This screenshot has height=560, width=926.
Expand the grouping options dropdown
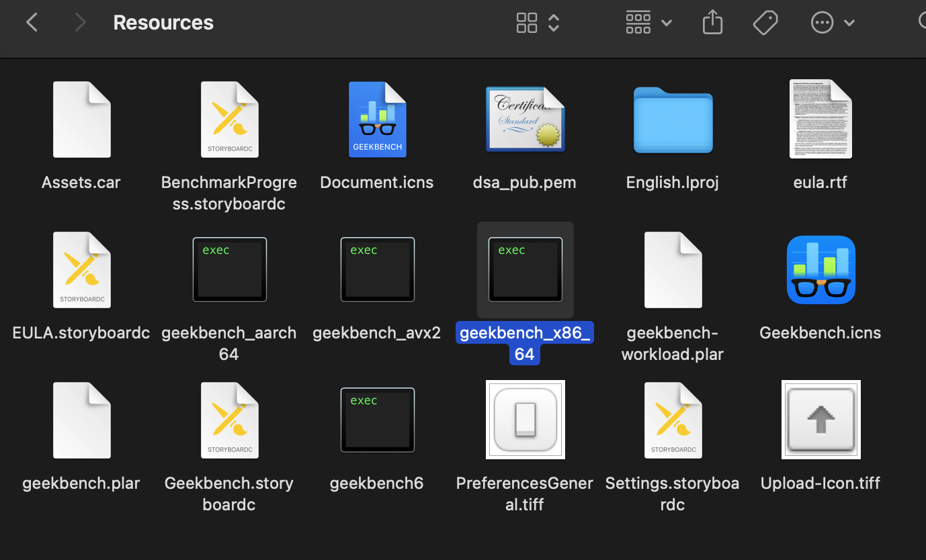666,22
